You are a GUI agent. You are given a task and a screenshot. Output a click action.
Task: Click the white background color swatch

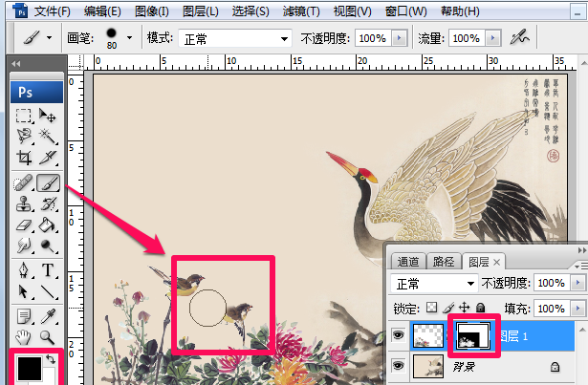(x=50, y=376)
